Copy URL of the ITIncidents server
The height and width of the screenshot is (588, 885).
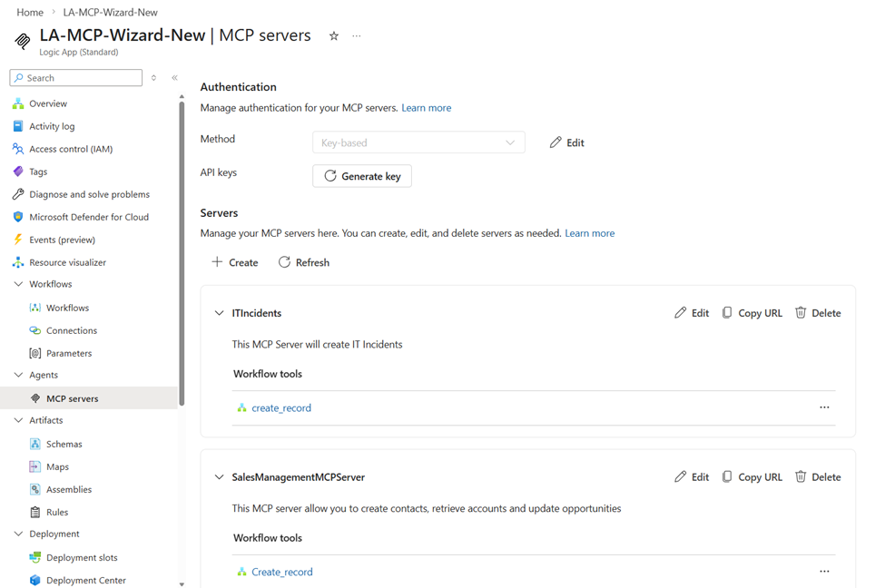tap(752, 313)
